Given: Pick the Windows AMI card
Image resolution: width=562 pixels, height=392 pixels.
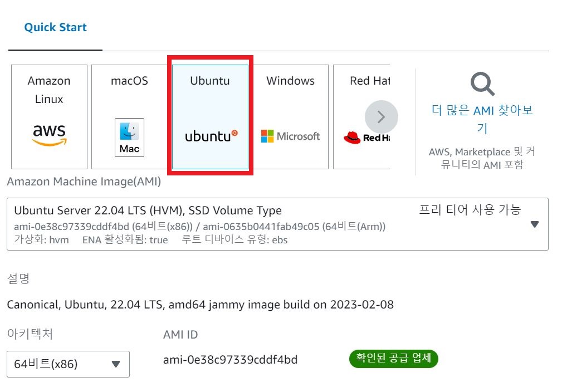Looking at the screenshot, I should [x=290, y=117].
